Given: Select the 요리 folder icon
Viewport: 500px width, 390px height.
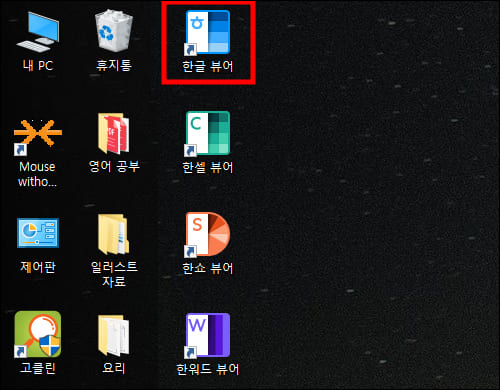Looking at the screenshot, I should [114, 335].
